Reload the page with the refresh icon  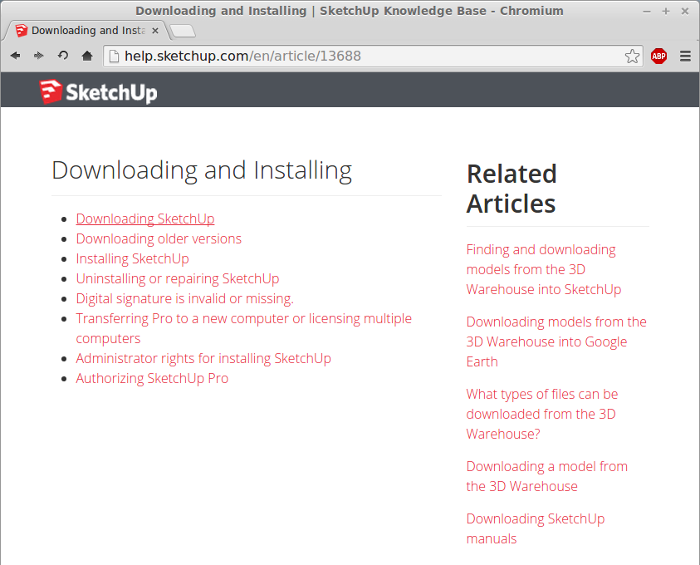click(63, 56)
